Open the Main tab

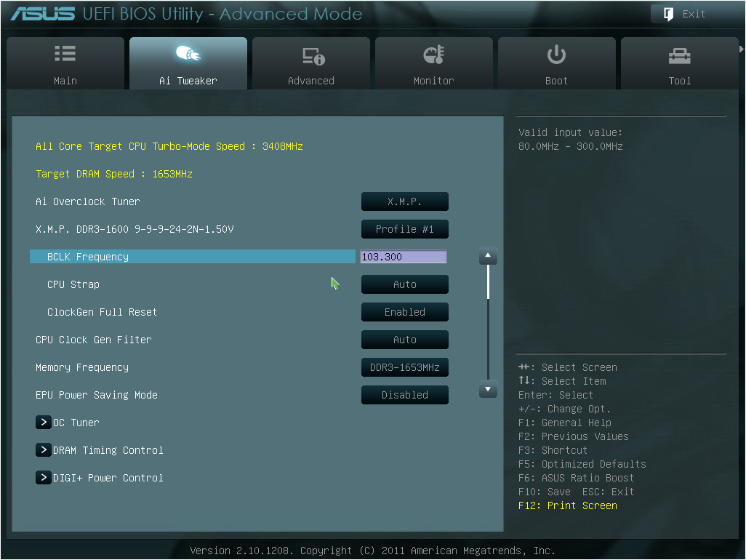pos(65,63)
